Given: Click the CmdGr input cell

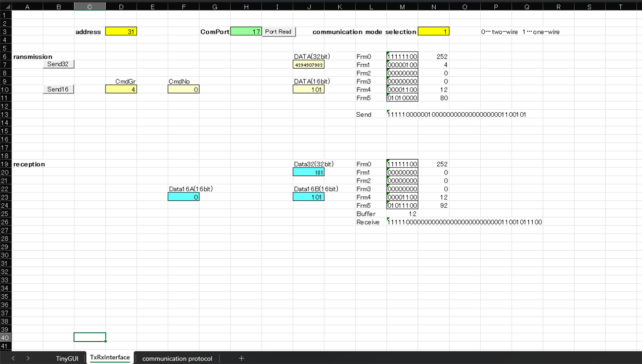Looking at the screenshot, I should click(x=121, y=89).
